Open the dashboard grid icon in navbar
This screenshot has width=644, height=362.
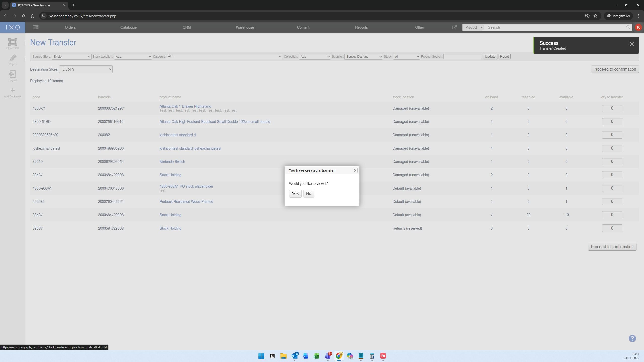pyautogui.click(x=36, y=27)
